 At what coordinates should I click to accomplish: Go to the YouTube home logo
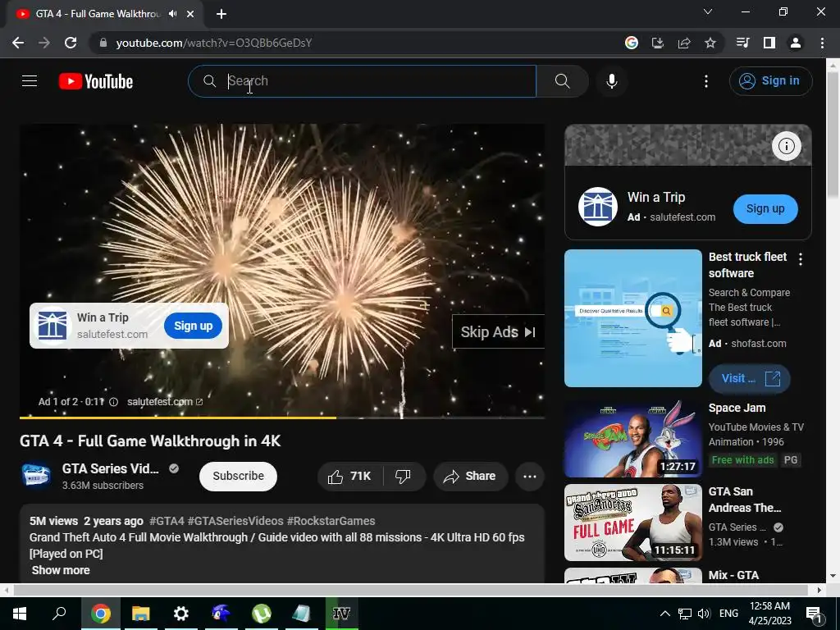[96, 81]
